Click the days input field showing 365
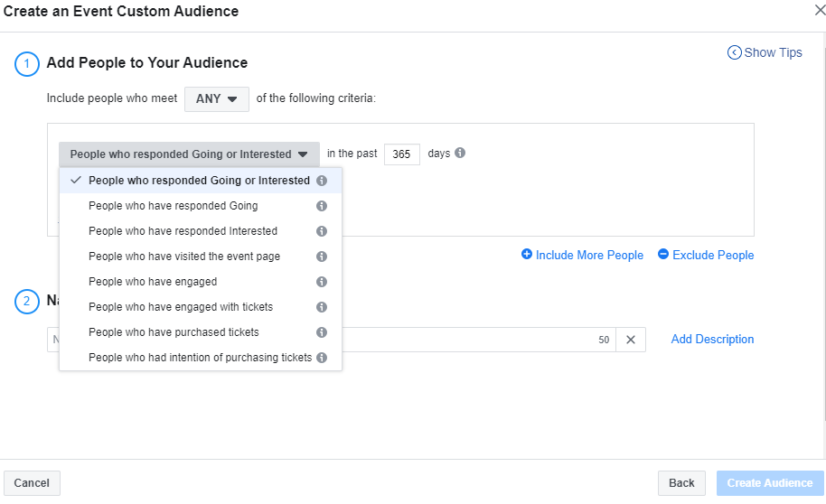 tap(401, 154)
